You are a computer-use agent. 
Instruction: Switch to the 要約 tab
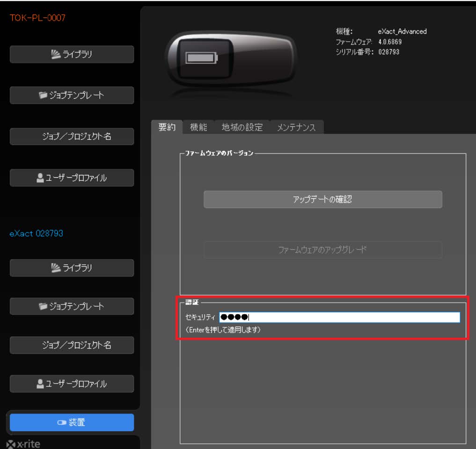pos(167,127)
